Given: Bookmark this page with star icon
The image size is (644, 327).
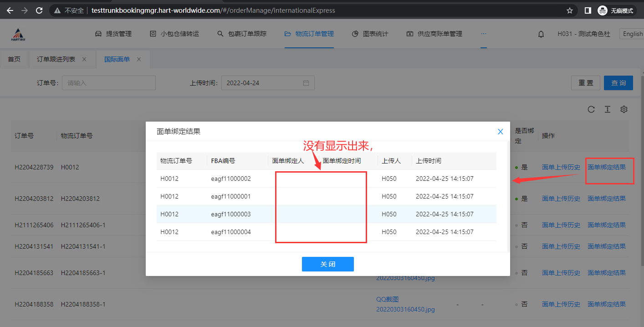Looking at the screenshot, I should point(569,10).
